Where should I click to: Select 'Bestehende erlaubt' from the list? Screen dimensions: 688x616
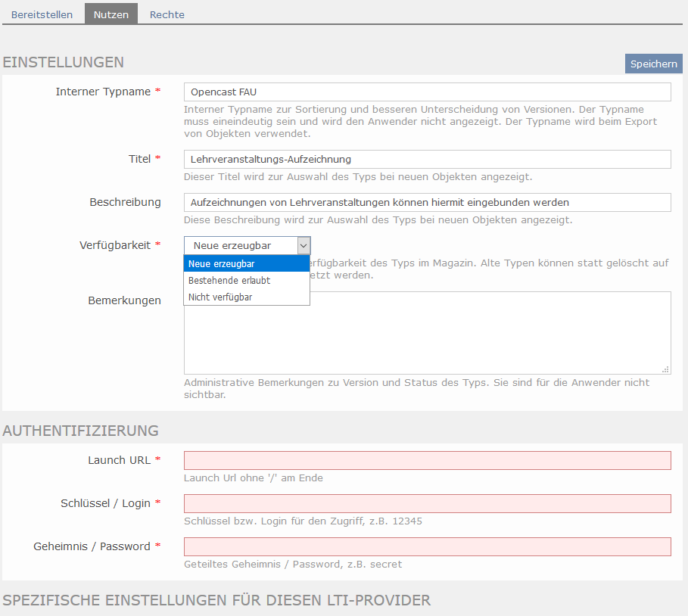(246, 280)
